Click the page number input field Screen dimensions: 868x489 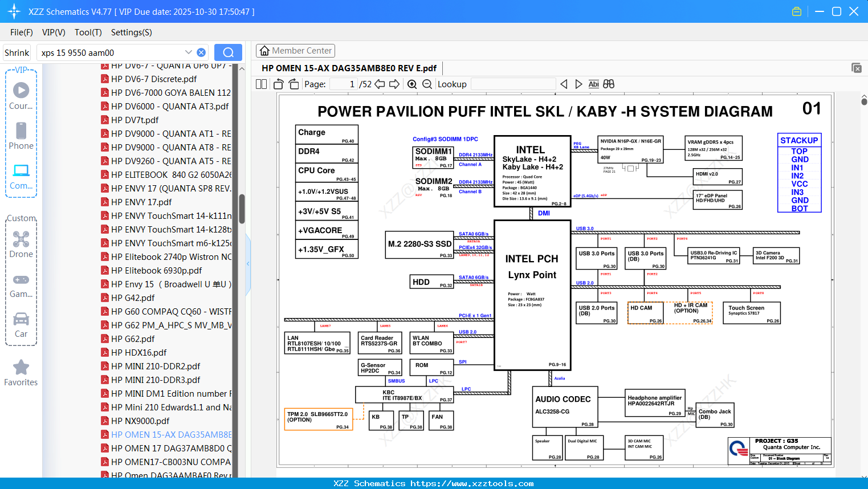coord(344,84)
